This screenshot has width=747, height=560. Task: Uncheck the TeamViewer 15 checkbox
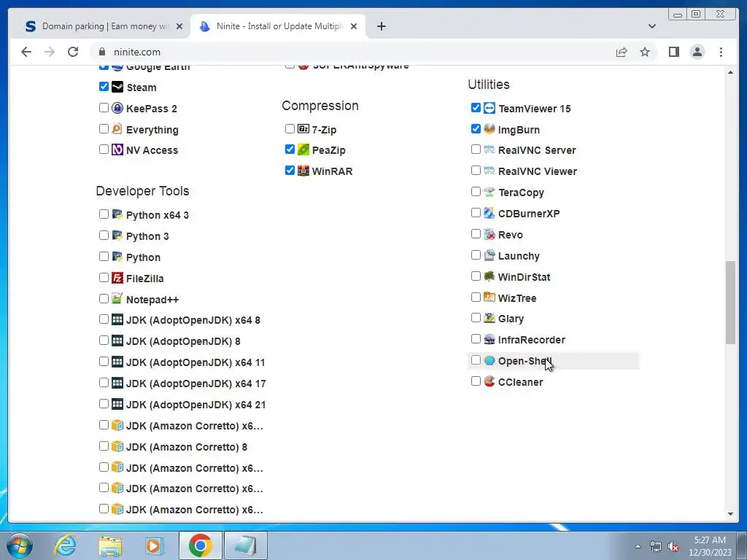tap(476, 108)
